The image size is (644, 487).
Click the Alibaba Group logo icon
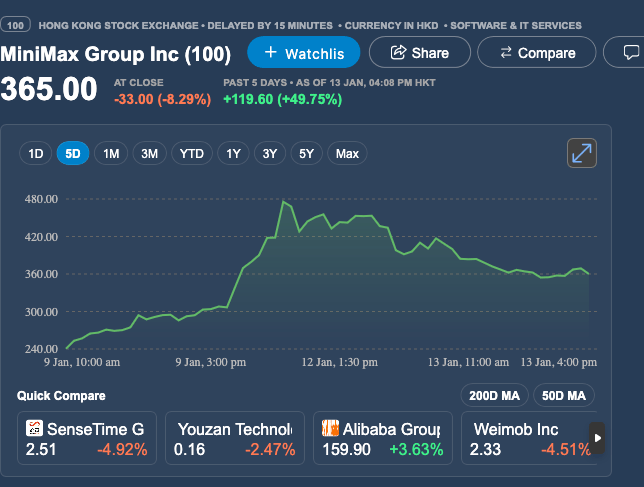(330, 429)
